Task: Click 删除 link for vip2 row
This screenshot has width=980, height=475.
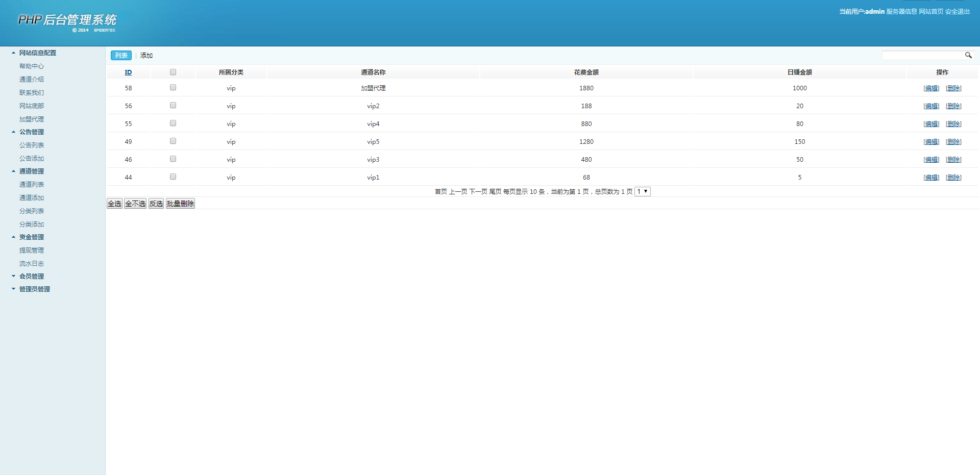Action: click(953, 106)
